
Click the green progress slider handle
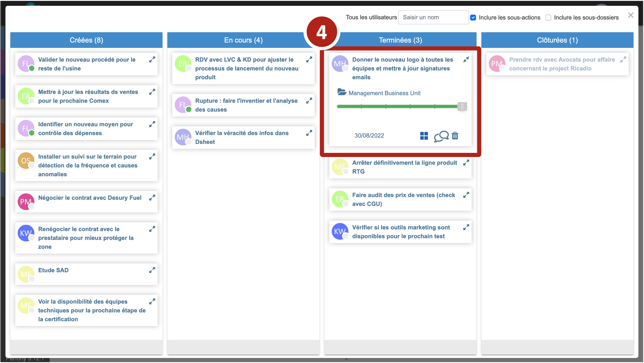(x=462, y=106)
